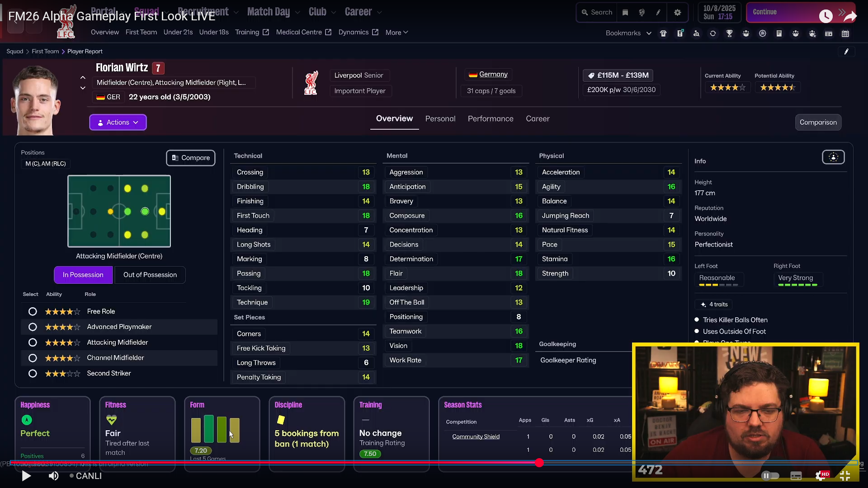Expand the Actions dropdown

click(x=118, y=122)
